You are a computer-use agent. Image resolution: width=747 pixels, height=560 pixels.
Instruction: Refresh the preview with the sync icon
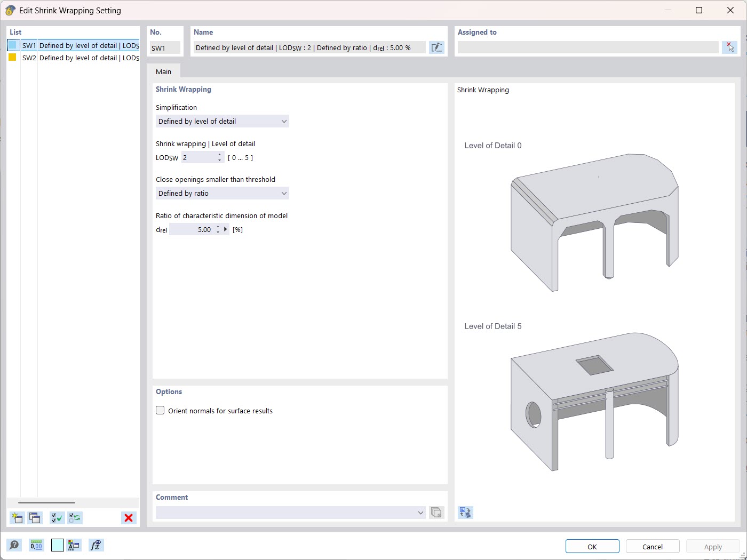(465, 512)
